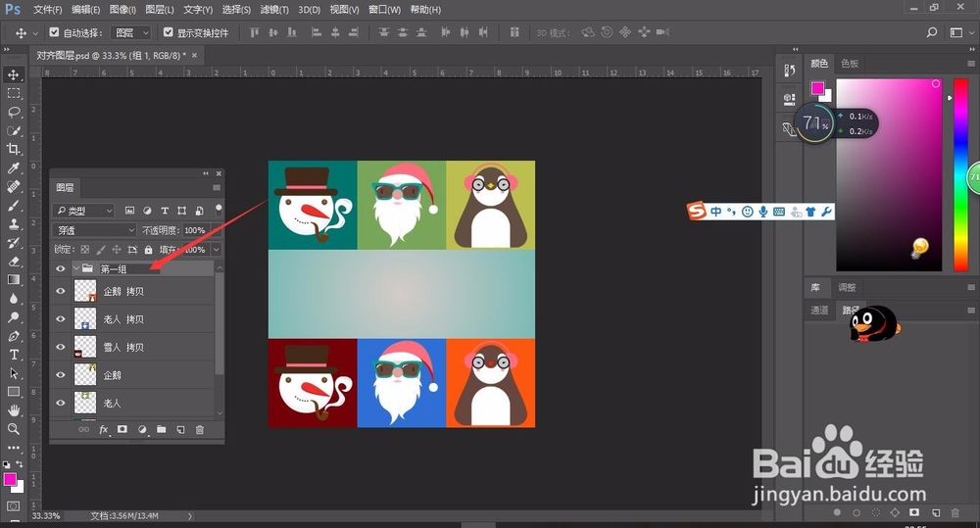Hide the 第一组 group visibility eye

point(61,268)
